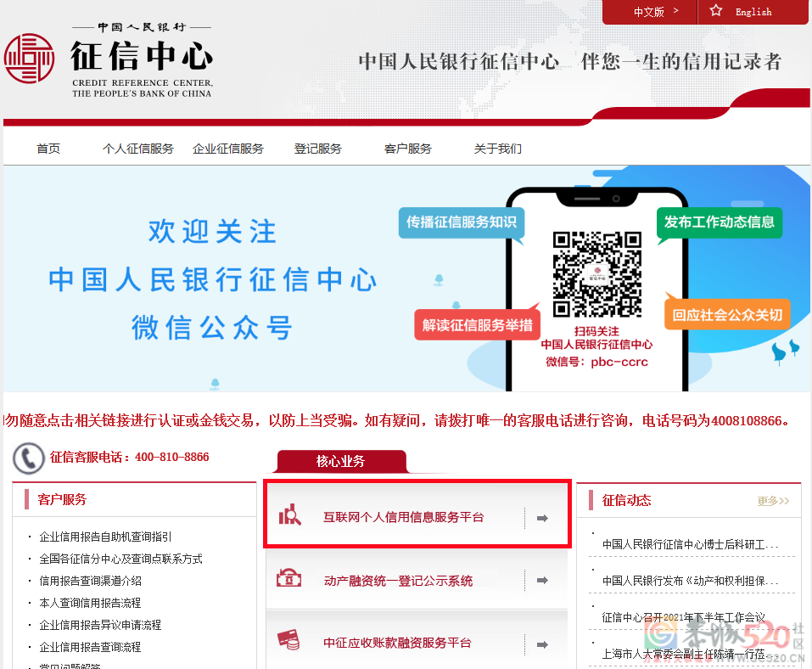Viewport: 812px width, 669px height.
Task: Open the 关于我们 menu
Action: [x=498, y=149]
